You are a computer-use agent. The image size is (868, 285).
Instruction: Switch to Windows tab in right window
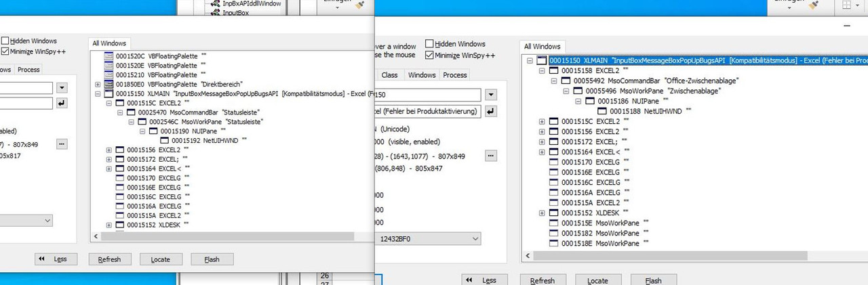(422, 74)
